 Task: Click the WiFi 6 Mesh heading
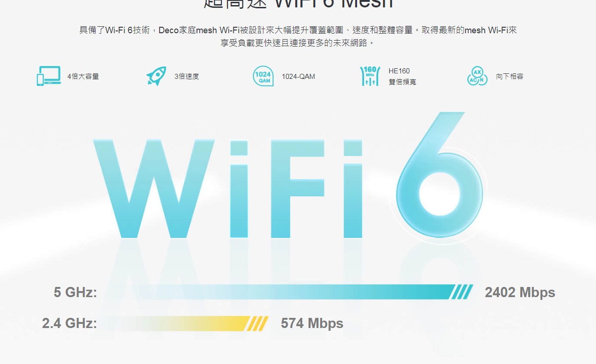[298, 4]
